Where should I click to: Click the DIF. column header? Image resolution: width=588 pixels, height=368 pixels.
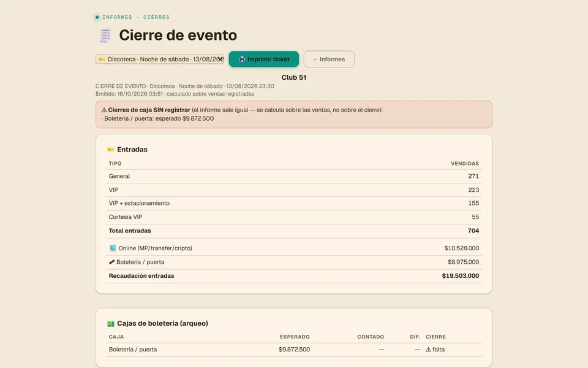(x=415, y=337)
